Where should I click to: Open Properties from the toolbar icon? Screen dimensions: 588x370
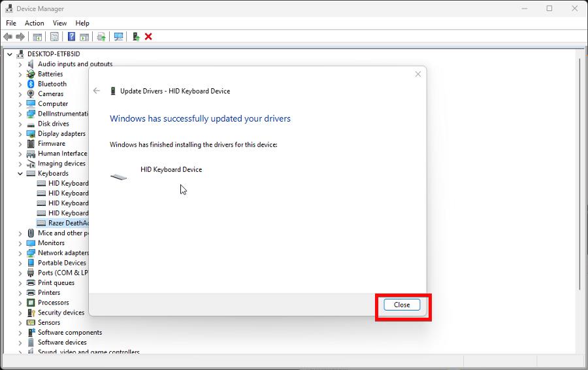pyautogui.click(x=54, y=37)
